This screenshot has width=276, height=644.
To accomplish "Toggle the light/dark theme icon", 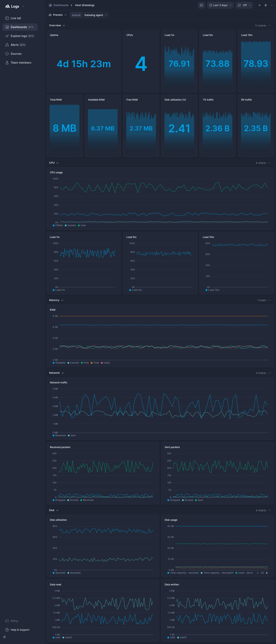I will coord(5,637).
